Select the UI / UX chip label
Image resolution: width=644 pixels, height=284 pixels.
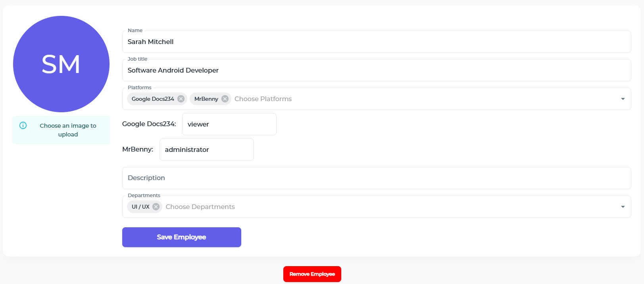(140, 207)
